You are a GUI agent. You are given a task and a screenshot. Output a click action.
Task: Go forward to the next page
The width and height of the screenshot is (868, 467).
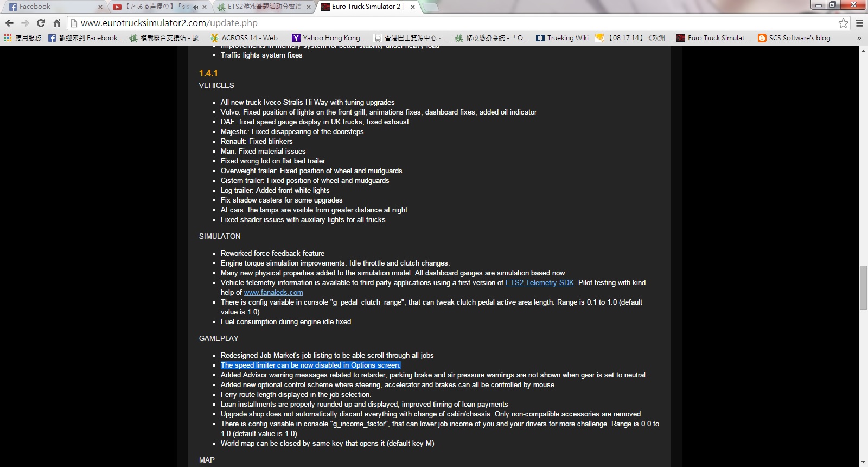pos(25,23)
